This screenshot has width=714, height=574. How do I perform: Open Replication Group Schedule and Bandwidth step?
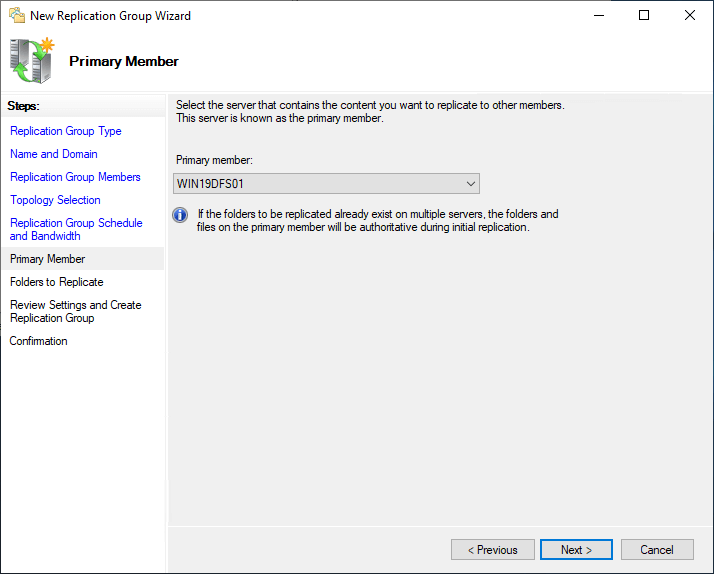click(76, 229)
